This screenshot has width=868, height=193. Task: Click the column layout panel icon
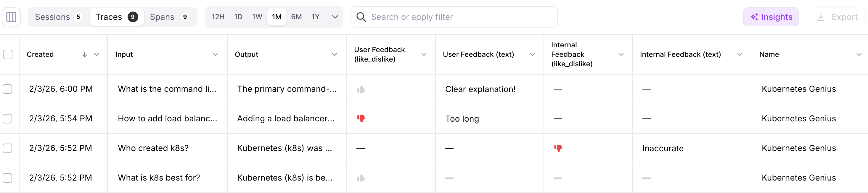(x=11, y=17)
